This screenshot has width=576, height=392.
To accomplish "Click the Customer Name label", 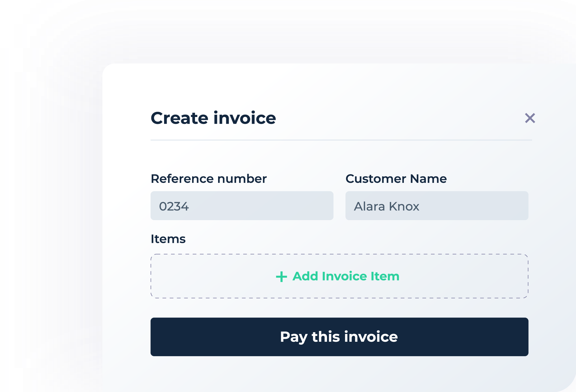I will point(396,179).
